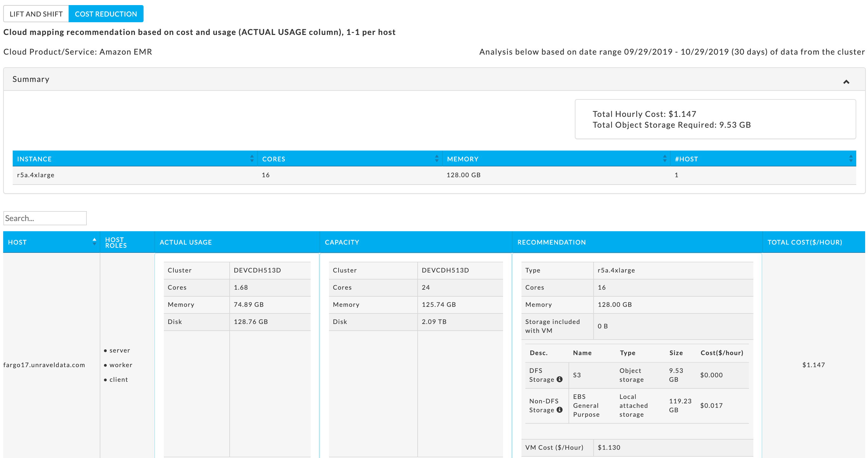
Task: Click EBS General Purpose name cell
Action: [x=586, y=405]
